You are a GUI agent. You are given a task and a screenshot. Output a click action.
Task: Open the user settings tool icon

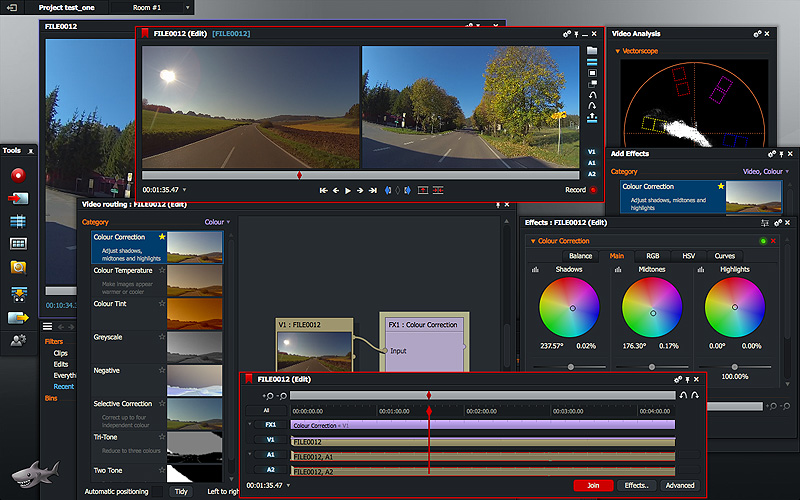point(18,341)
